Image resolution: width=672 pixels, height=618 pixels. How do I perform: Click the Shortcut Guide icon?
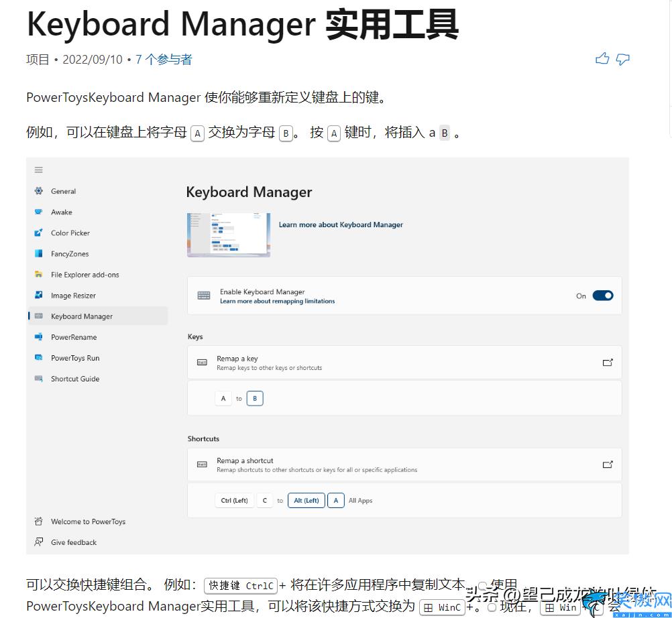[39, 379]
